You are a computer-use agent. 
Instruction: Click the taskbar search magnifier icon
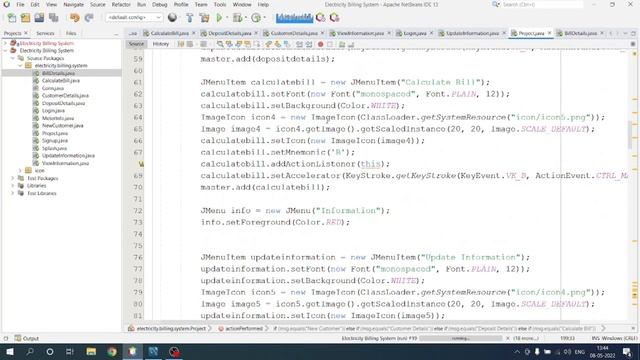30,351
